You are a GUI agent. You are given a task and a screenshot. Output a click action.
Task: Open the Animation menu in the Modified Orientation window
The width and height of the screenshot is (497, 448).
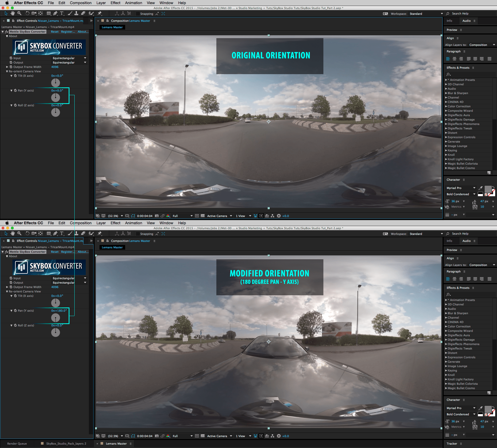pos(133,223)
